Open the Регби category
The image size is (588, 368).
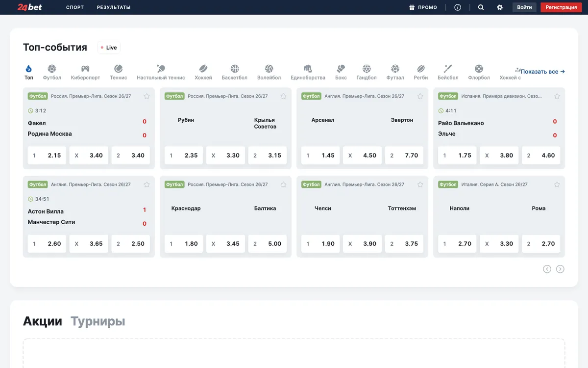pyautogui.click(x=421, y=72)
